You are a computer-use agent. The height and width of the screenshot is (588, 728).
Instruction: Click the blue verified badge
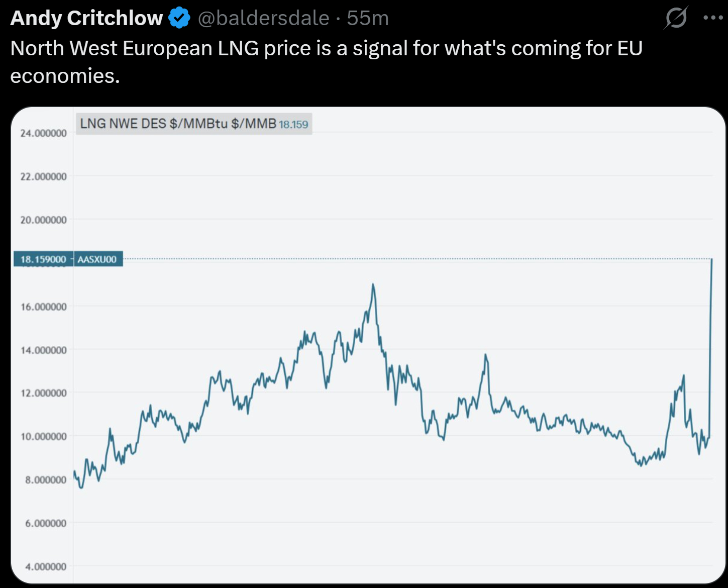click(x=179, y=18)
